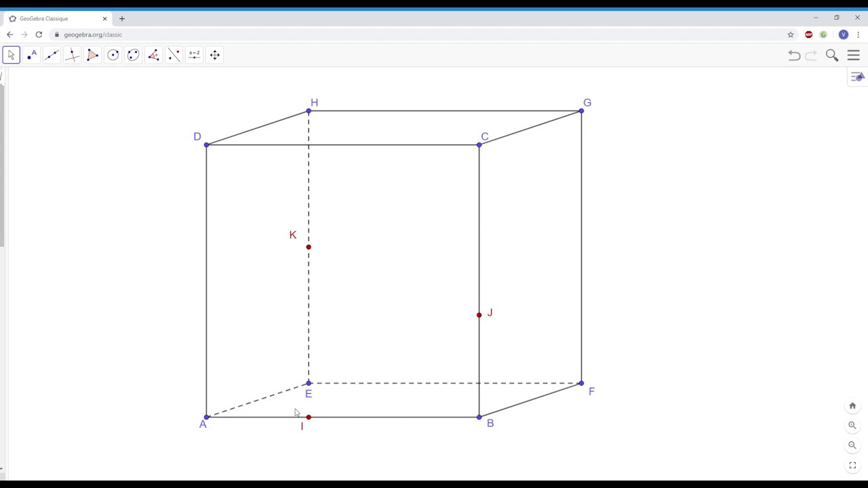Screen dimensions: 868x488
Task: Click point I on segment AB
Action: click(309, 417)
